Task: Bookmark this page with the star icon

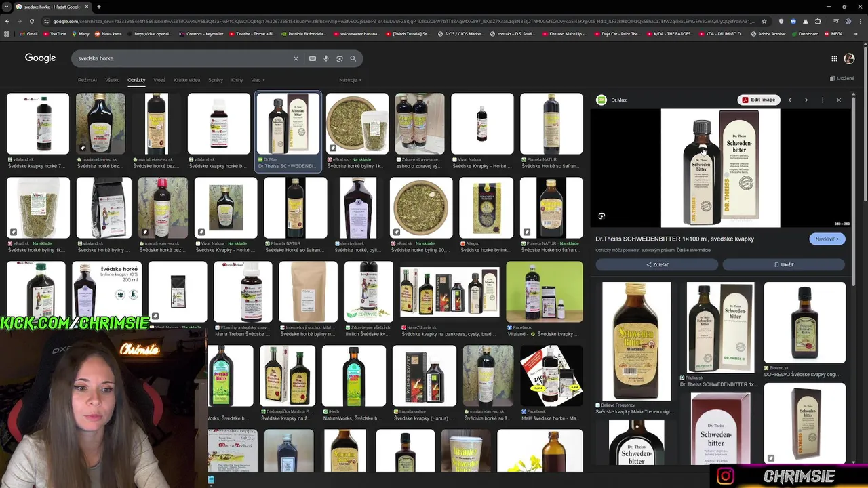Action: (764, 21)
